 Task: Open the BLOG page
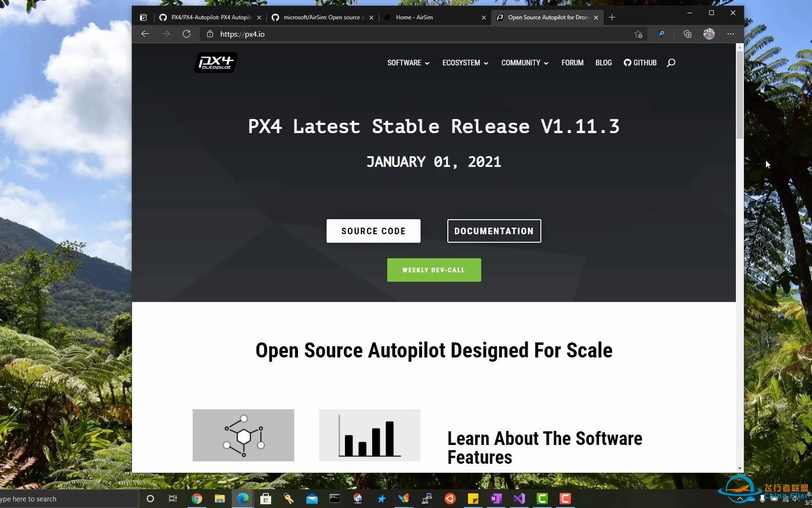tap(603, 63)
